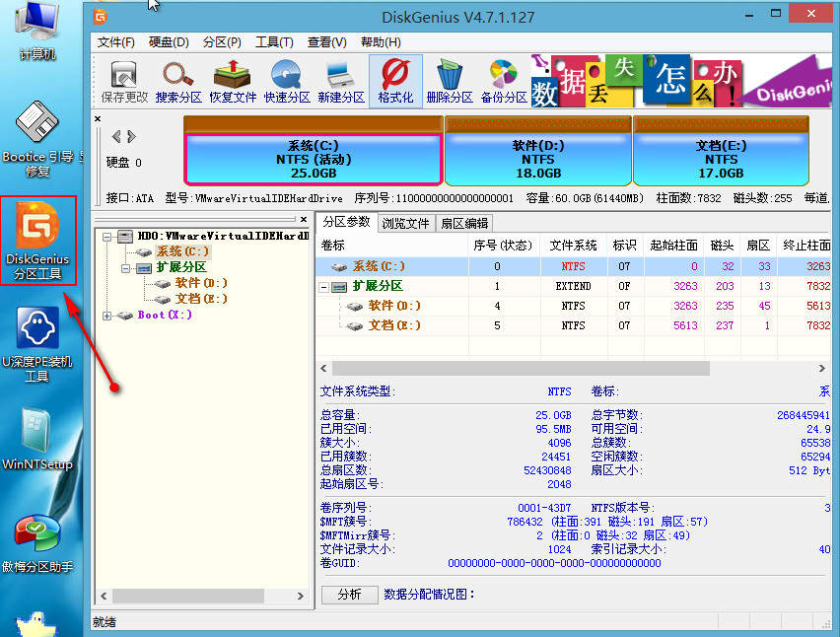Open the 帮助(H) menu
840x637 pixels.
[381, 42]
